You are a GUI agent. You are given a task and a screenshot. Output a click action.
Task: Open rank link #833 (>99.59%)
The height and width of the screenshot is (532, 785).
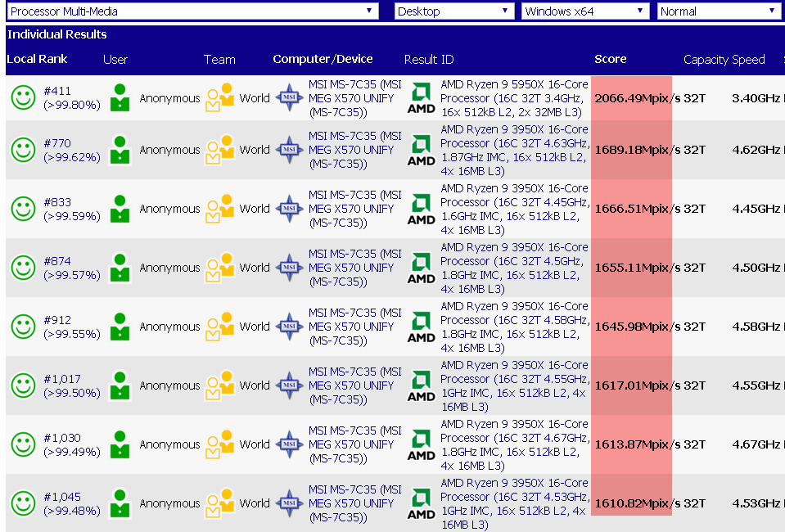coord(71,210)
